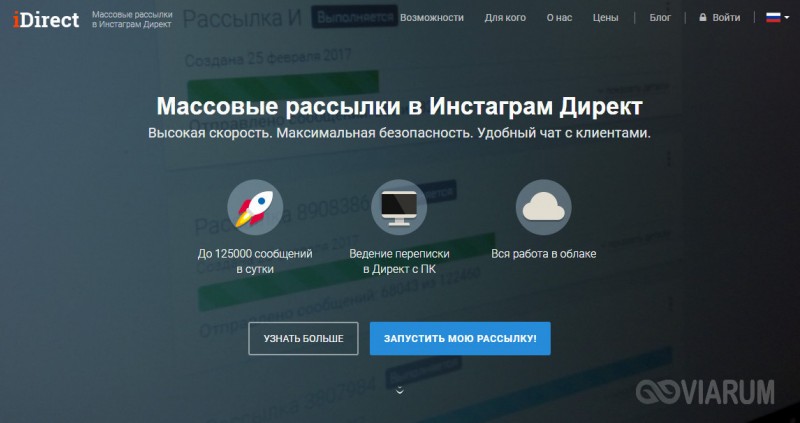Click the Войти login link
Image resolution: width=800 pixels, height=423 pixels.
pyautogui.click(x=726, y=18)
